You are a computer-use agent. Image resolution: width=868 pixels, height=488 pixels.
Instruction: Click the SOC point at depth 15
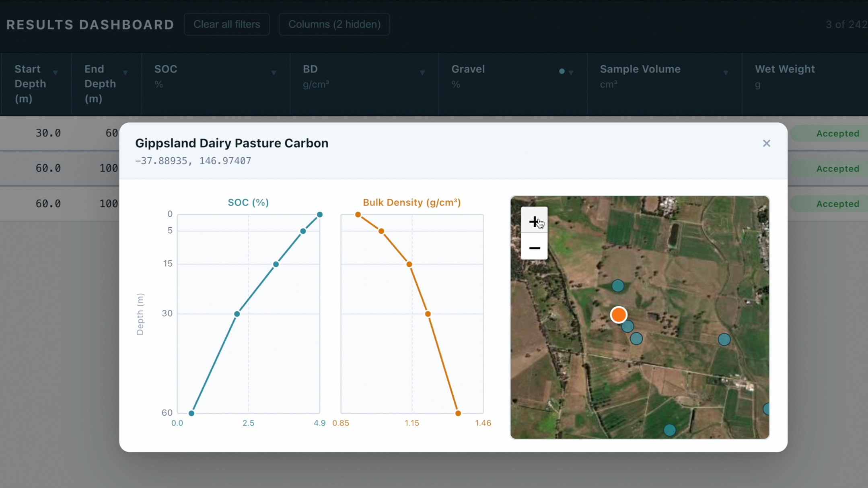[x=276, y=264]
